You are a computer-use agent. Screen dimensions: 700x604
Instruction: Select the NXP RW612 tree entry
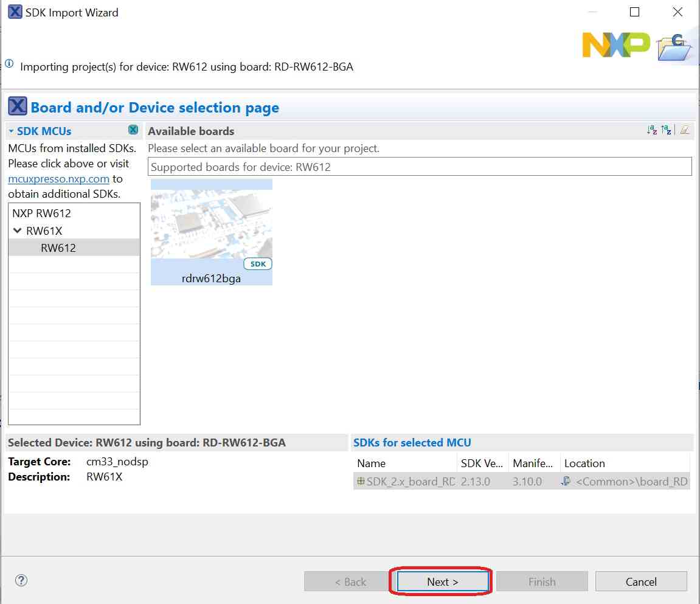coord(41,213)
